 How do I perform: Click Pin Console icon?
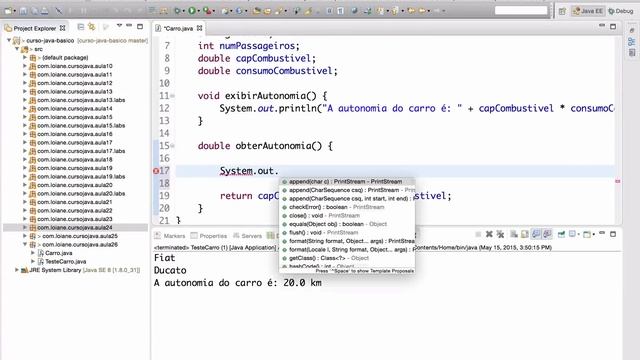tap(561, 234)
